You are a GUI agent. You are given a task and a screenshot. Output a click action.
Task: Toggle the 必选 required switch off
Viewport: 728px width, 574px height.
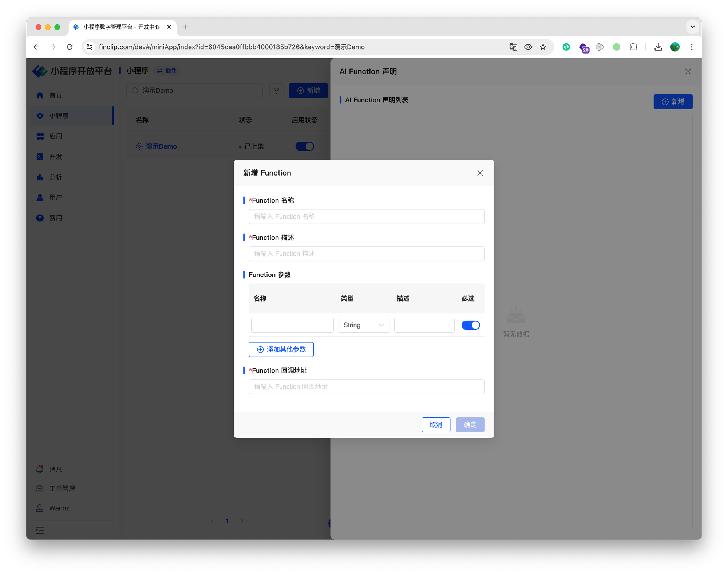tap(470, 325)
